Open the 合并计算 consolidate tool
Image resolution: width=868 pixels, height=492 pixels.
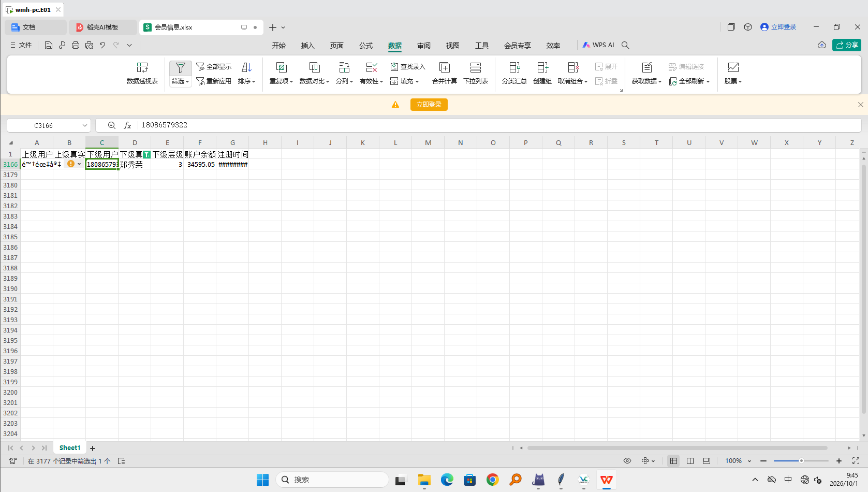445,74
